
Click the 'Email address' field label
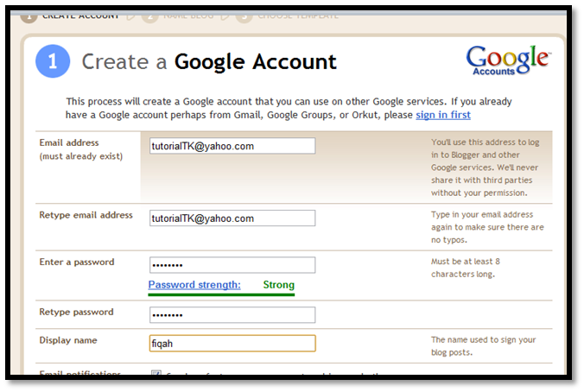(69, 143)
